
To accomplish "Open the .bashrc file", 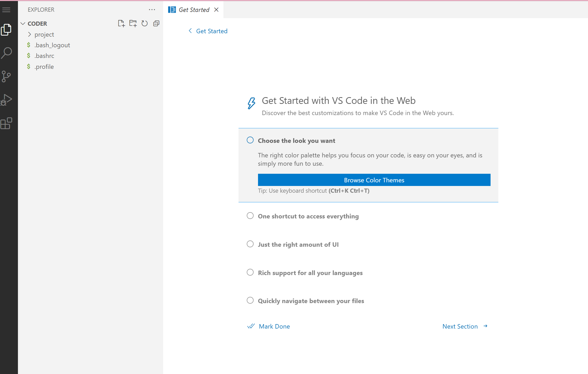I will pos(44,56).
